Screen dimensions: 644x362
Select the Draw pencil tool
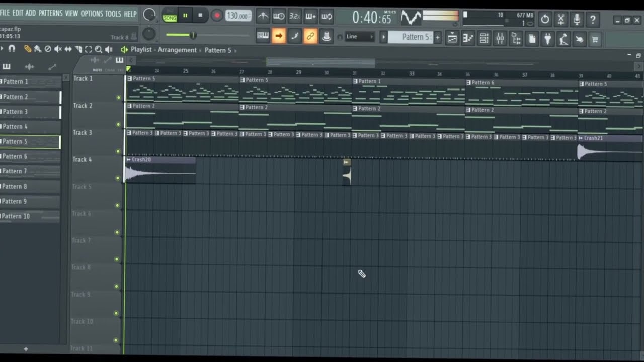pos(27,49)
